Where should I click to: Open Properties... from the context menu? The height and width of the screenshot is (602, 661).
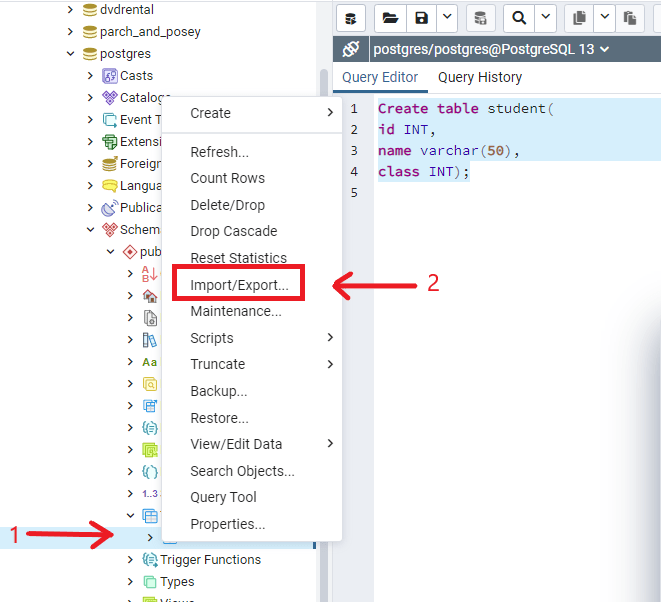pyautogui.click(x=252, y=524)
